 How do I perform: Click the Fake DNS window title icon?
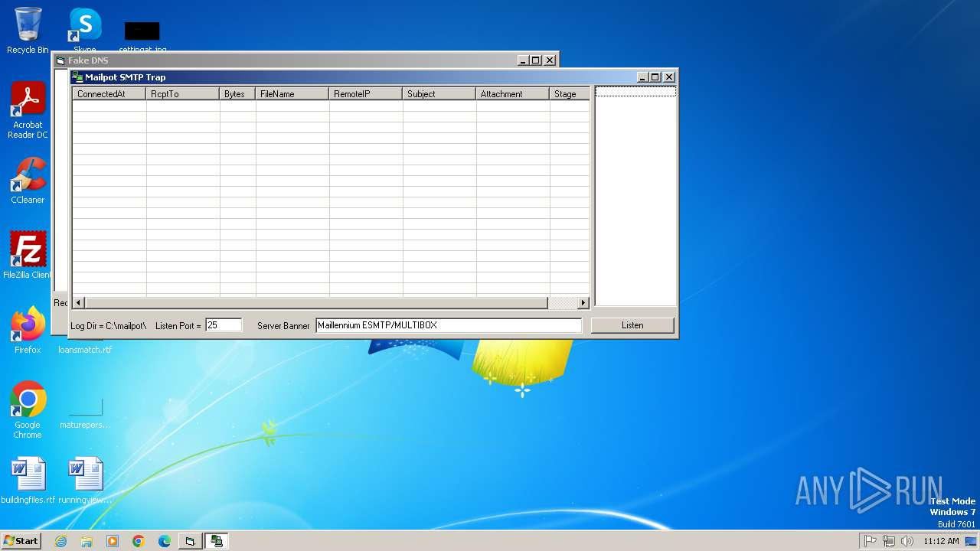coord(60,60)
